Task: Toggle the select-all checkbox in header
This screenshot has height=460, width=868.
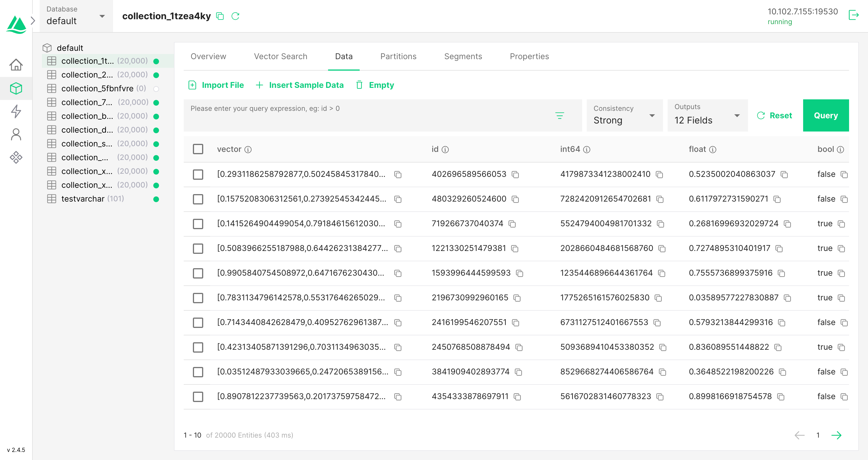Action: coord(198,149)
